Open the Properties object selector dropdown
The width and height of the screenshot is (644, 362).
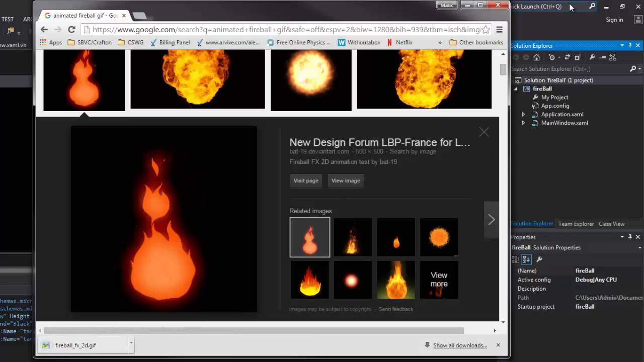pyautogui.click(x=639, y=247)
